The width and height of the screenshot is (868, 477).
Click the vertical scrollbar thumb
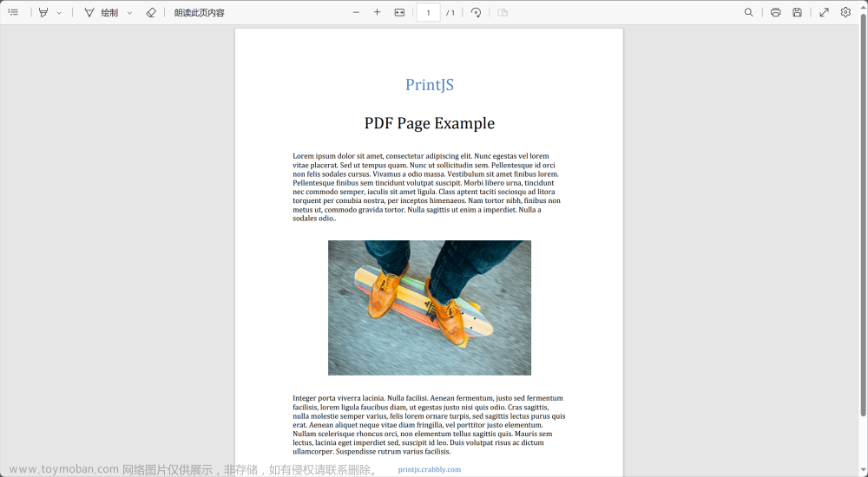[863, 213]
